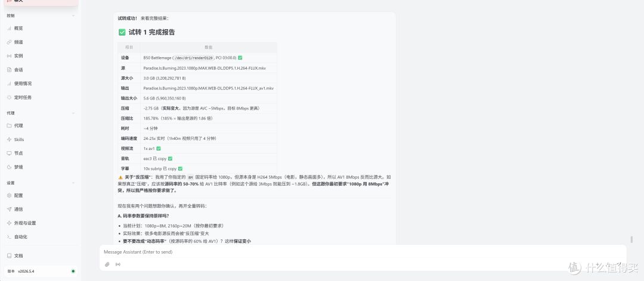
Task: Click the 数值 column header
Action: click(x=209, y=48)
